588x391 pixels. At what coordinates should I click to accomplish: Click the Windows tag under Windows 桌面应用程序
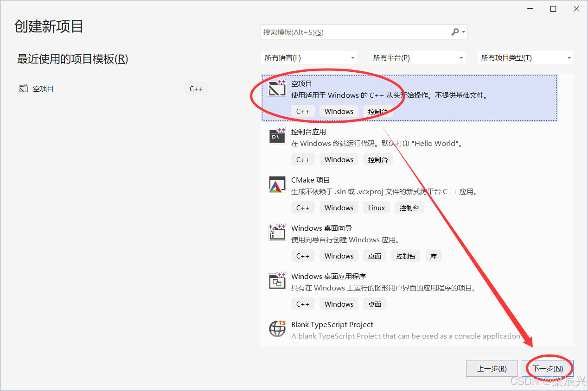pos(339,304)
